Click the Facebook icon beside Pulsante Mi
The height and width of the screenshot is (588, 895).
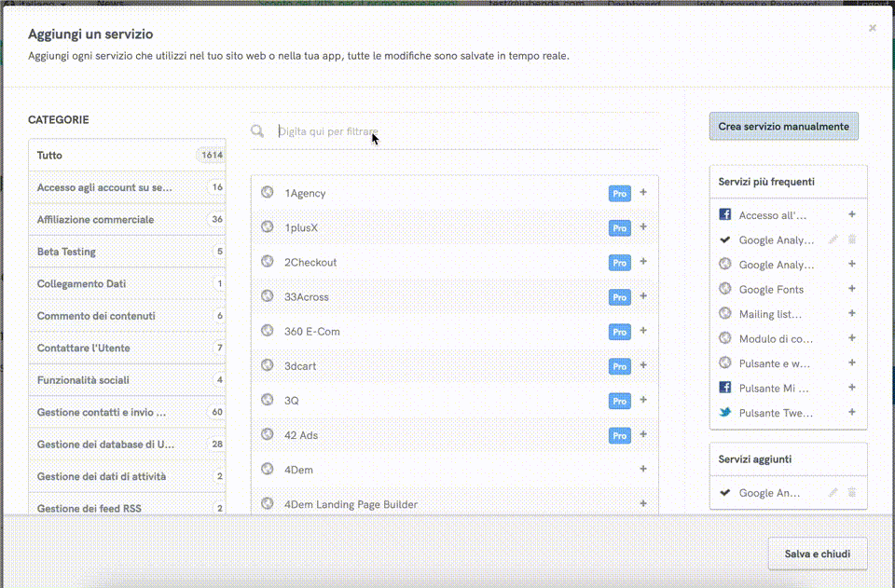pos(725,388)
